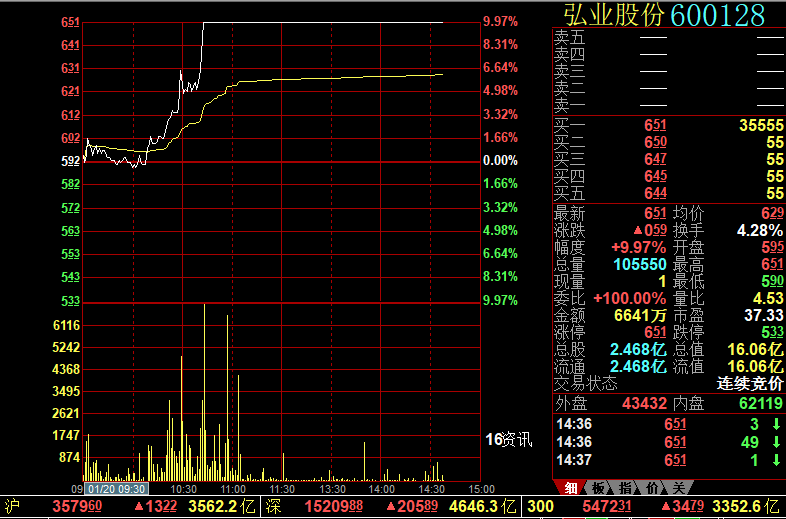Click the 外盘 value 43432
The width and height of the screenshot is (786, 519).
645,403
